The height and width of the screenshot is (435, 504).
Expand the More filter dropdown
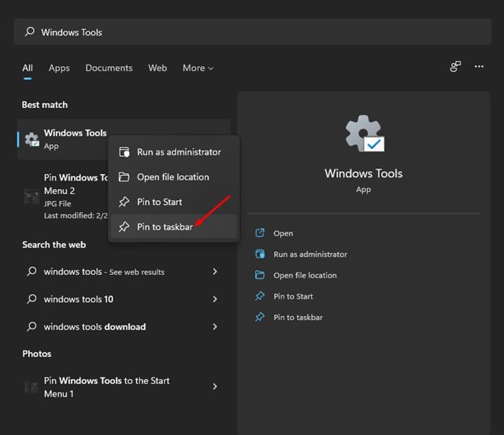click(198, 68)
